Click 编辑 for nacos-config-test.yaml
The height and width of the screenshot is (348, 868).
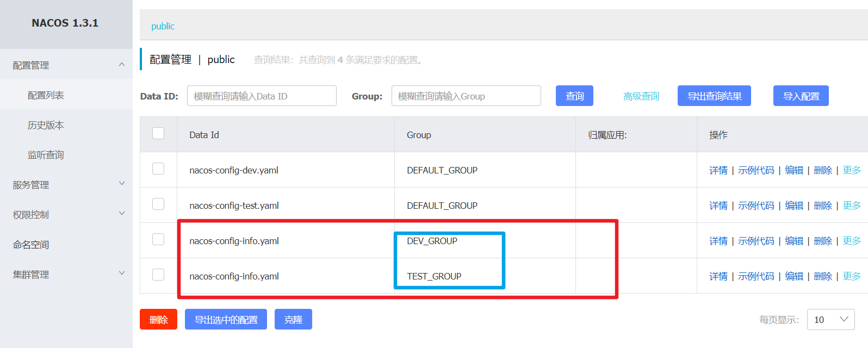tap(794, 206)
